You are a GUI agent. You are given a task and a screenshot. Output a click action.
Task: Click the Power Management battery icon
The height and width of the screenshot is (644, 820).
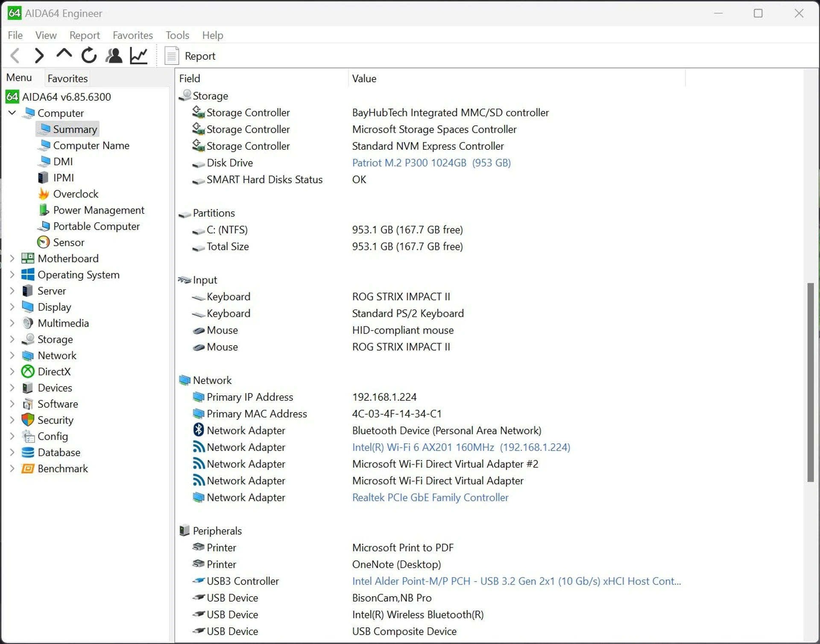pyautogui.click(x=43, y=210)
